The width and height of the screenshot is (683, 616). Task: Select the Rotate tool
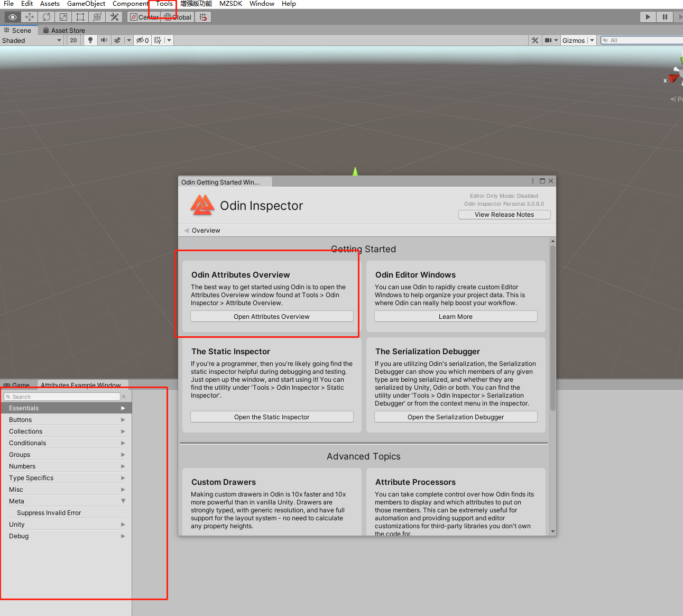[47, 17]
